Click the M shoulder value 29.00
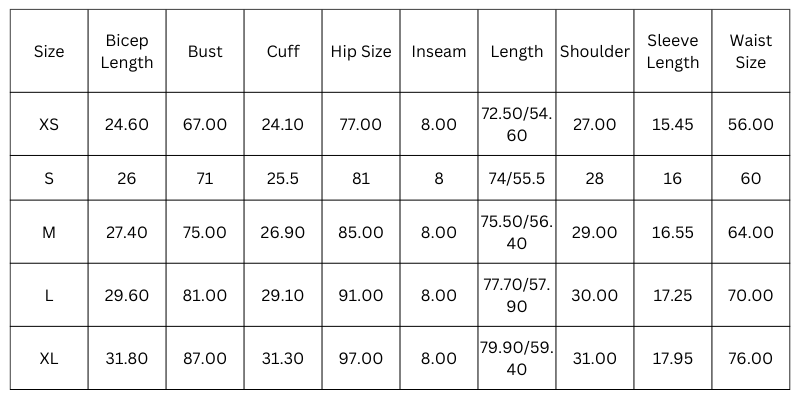Image resolution: width=800 pixels, height=400 pixels. (595, 232)
